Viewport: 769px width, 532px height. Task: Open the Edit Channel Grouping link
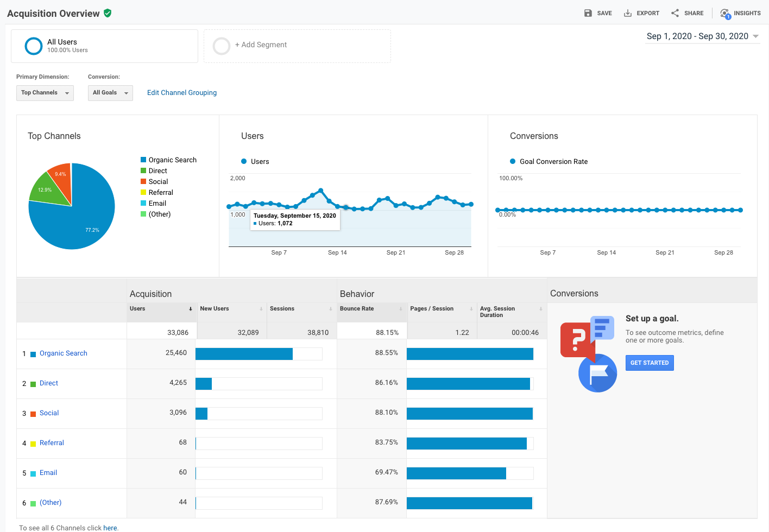pyautogui.click(x=182, y=93)
